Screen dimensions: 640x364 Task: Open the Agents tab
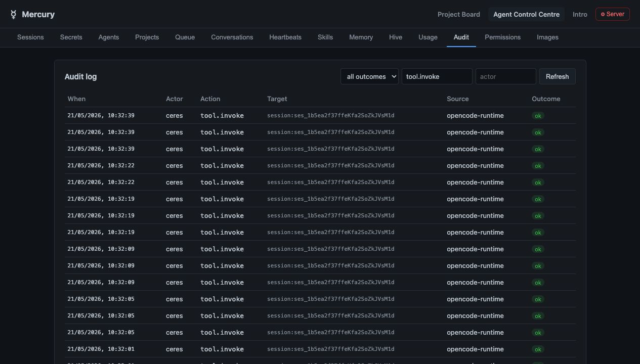click(109, 37)
